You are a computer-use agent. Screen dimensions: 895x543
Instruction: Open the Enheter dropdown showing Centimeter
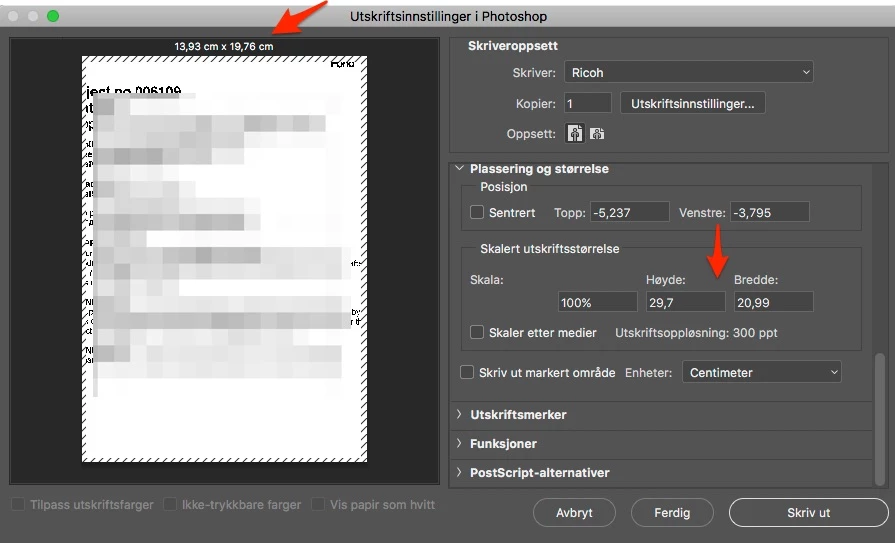[761, 372]
